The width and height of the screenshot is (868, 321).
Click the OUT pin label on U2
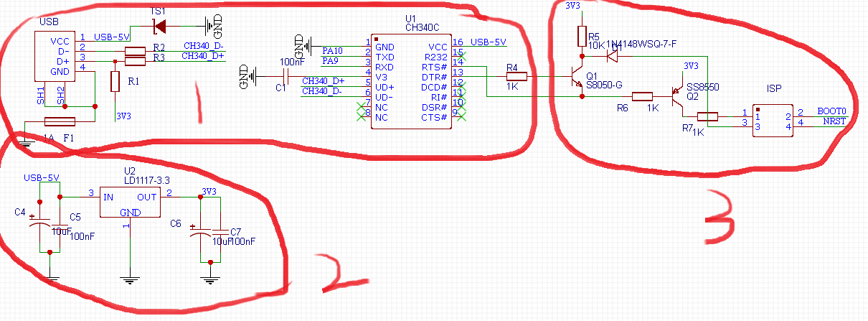point(147,196)
